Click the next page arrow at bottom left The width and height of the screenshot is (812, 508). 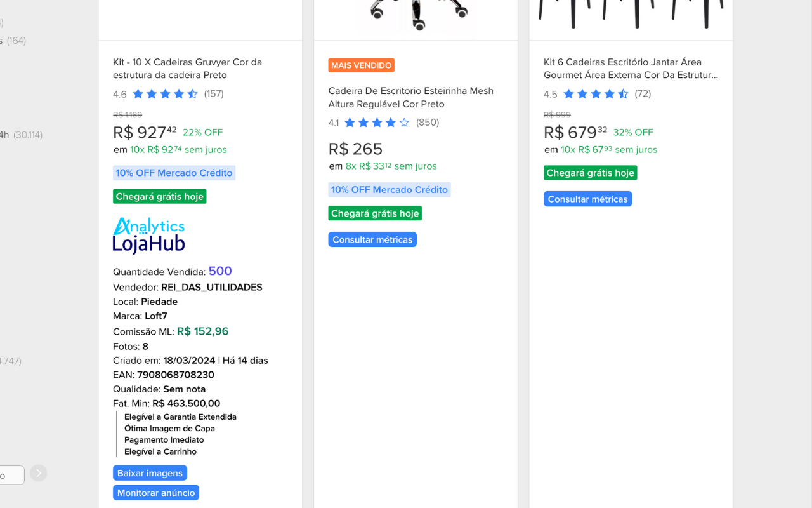38,473
